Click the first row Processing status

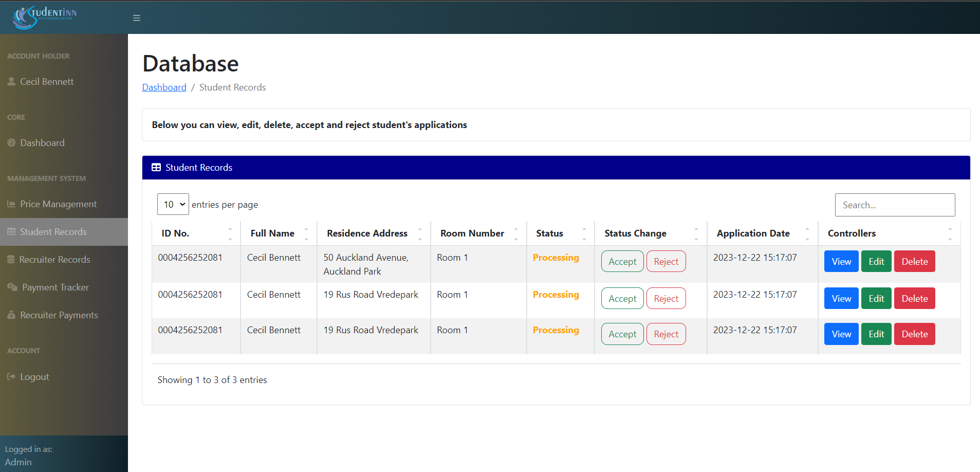tap(556, 258)
